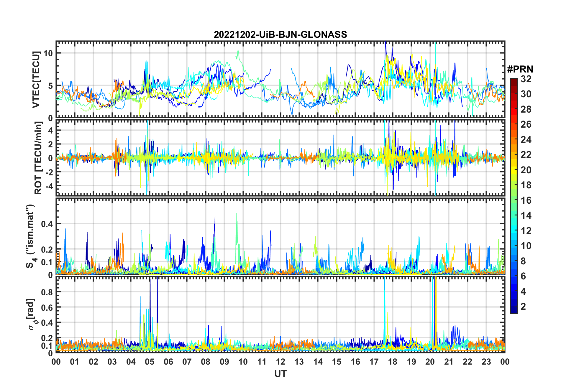This screenshot has height=392, width=561.
Task: Select x-axis hour label 05
Action: click(150, 362)
